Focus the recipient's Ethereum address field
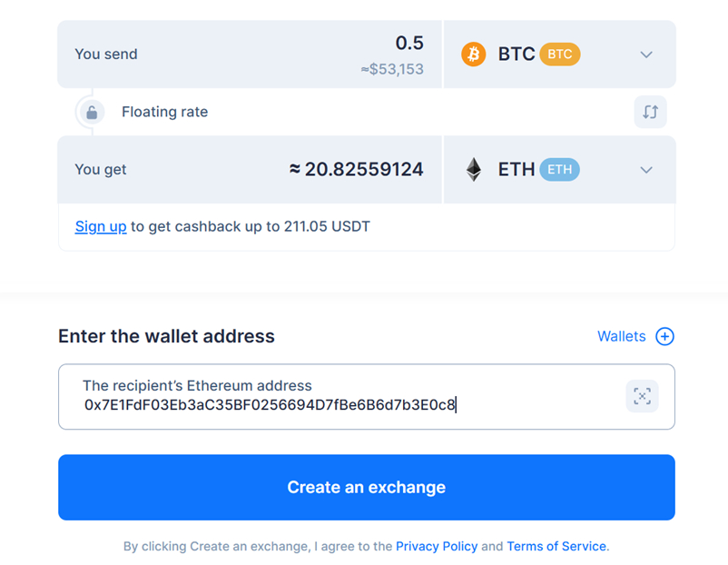The image size is (728, 565). (x=367, y=397)
